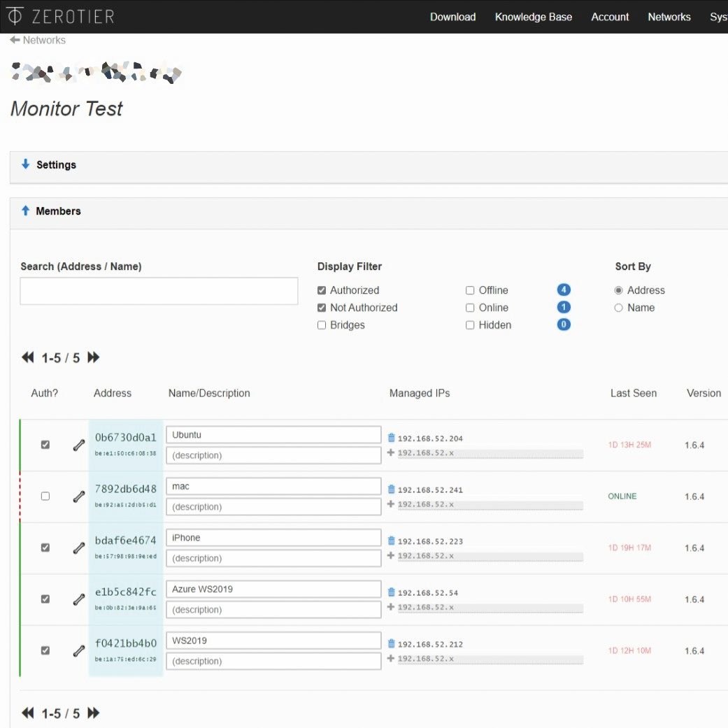Go to previous page using bottom rewind arrows
Screen dimensions: 728x728
tap(28, 713)
